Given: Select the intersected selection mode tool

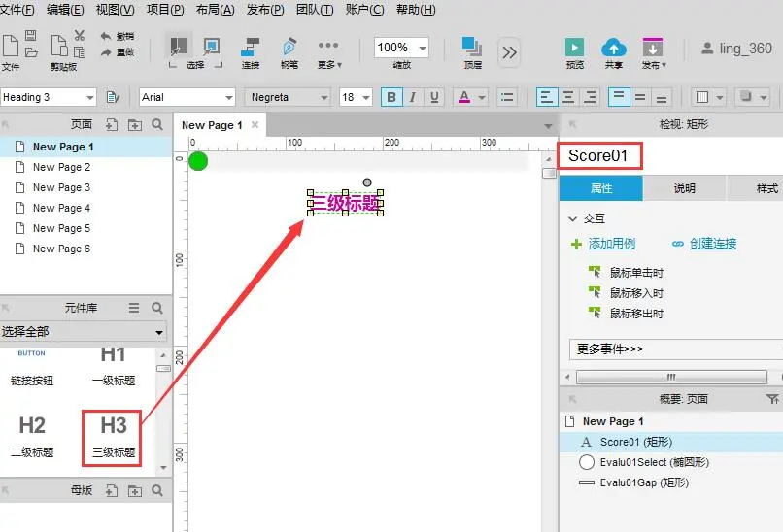Looking at the screenshot, I should (179, 47).
